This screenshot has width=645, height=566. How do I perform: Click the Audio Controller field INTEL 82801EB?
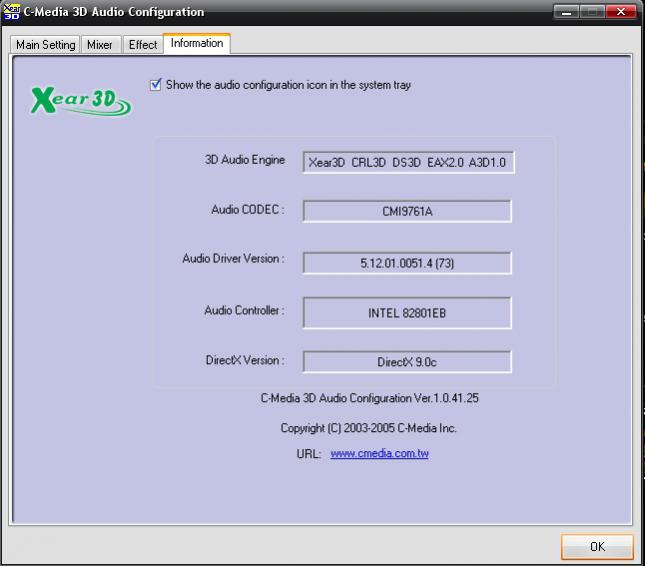click(x=406, y=313)
